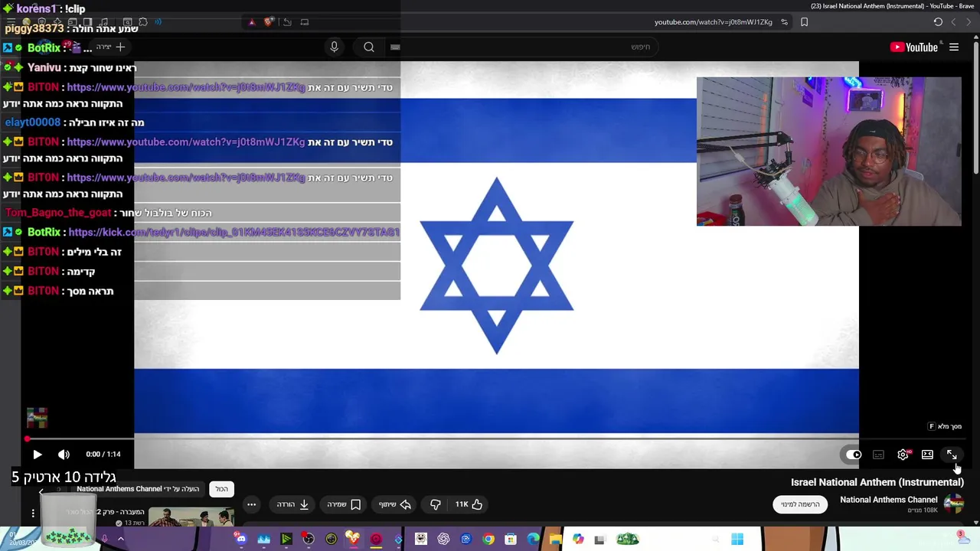
Task: Click piggy38373 username in chat
Action: (x=34, y=28)
